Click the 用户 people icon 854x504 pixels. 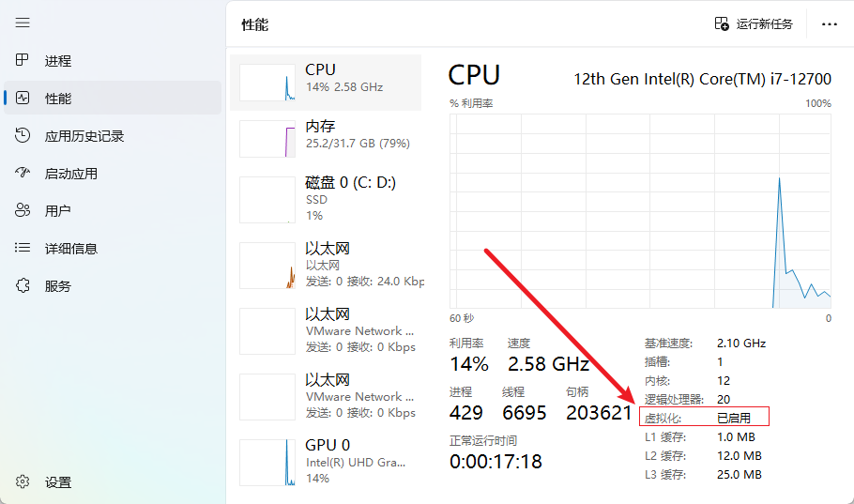pos(23,210)
